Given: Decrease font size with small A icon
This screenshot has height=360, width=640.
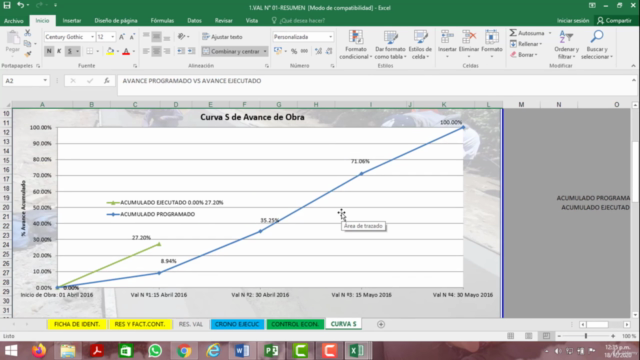Looking at the screenshot, I should [x=132, y=37].
